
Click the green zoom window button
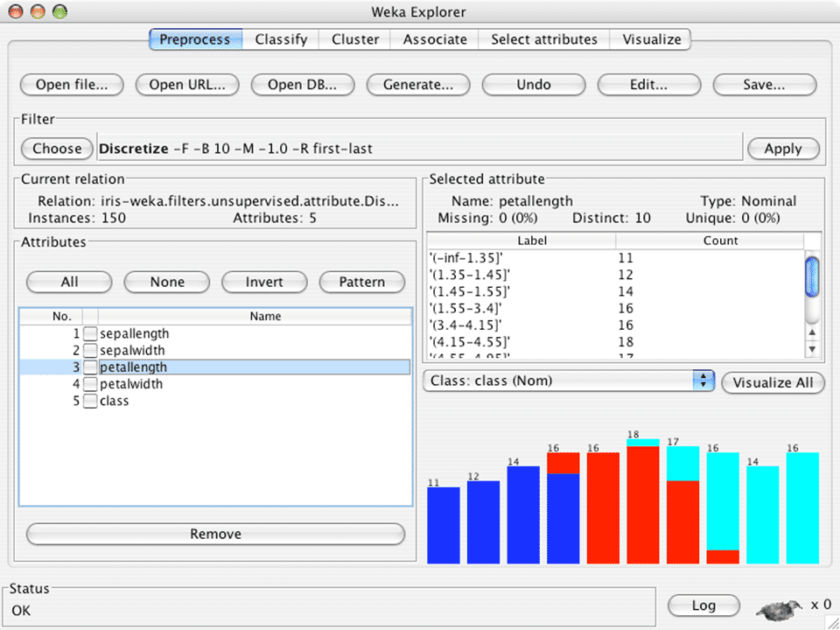59,12
